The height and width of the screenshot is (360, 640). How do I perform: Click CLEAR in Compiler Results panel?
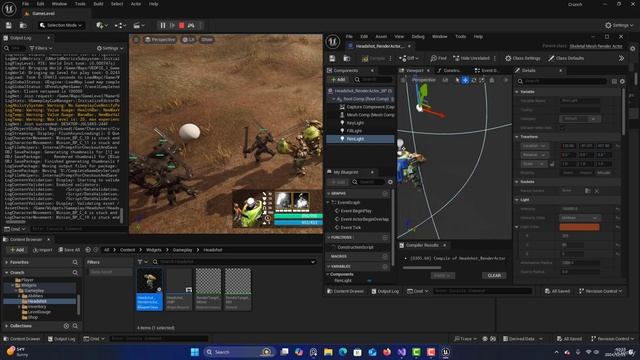tap(494, 276)
